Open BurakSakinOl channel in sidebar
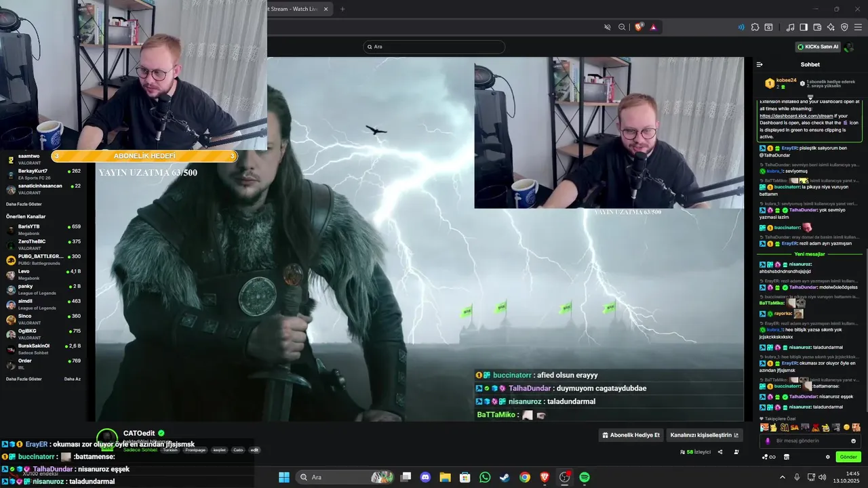The height and width of the screenshot is (488, 868). tap(43, 349)
